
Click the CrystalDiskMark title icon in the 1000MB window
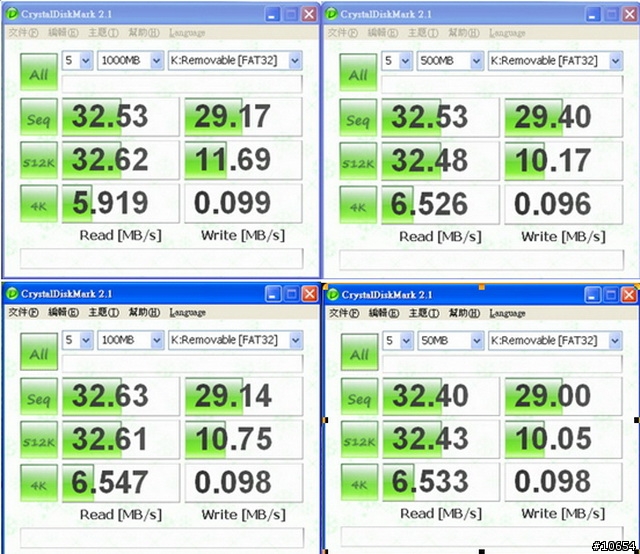(x=12, y=14)
